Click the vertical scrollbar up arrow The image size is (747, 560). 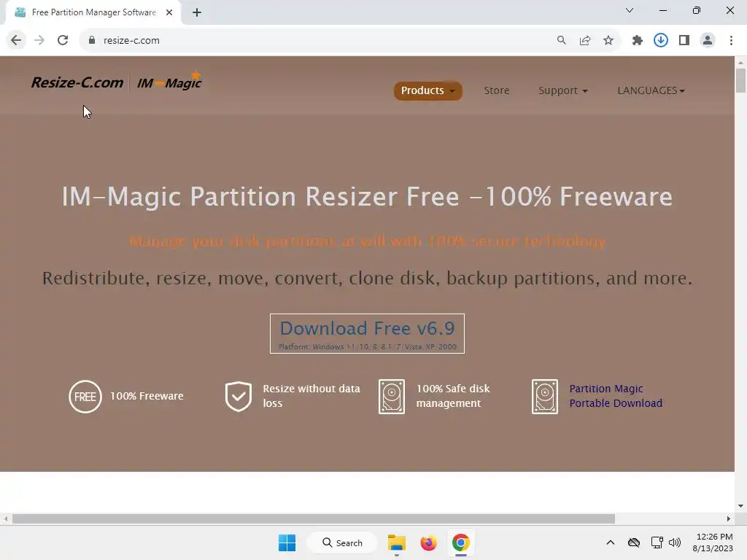pyautogui.click(x=740, y=62)
